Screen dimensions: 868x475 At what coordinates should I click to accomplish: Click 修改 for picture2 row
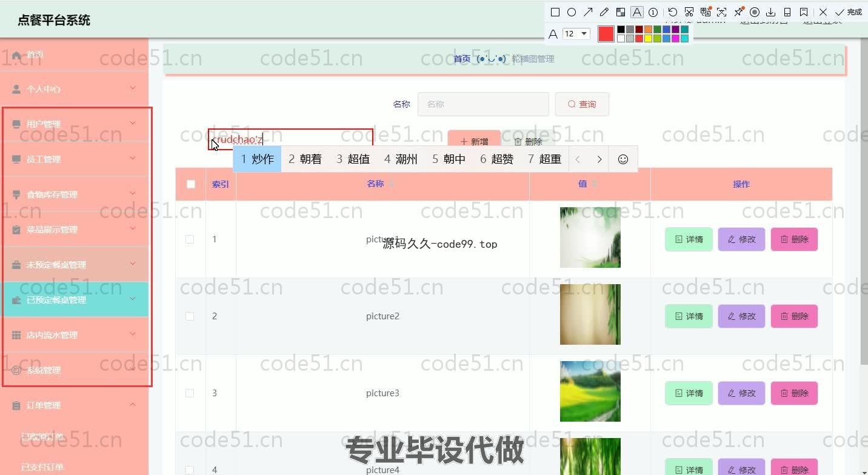click(742, 316)
